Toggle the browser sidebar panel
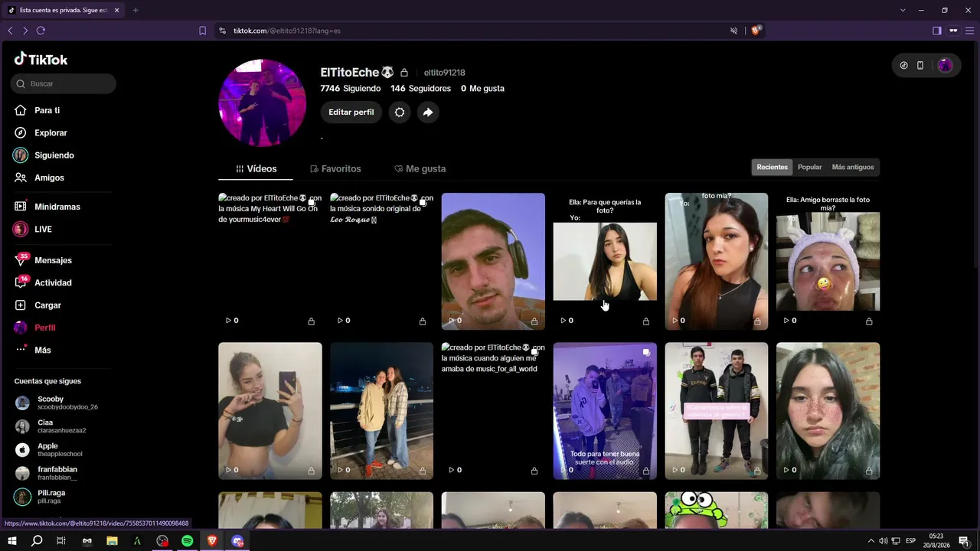This screenshot has height=551, width=980. point(936,31)
